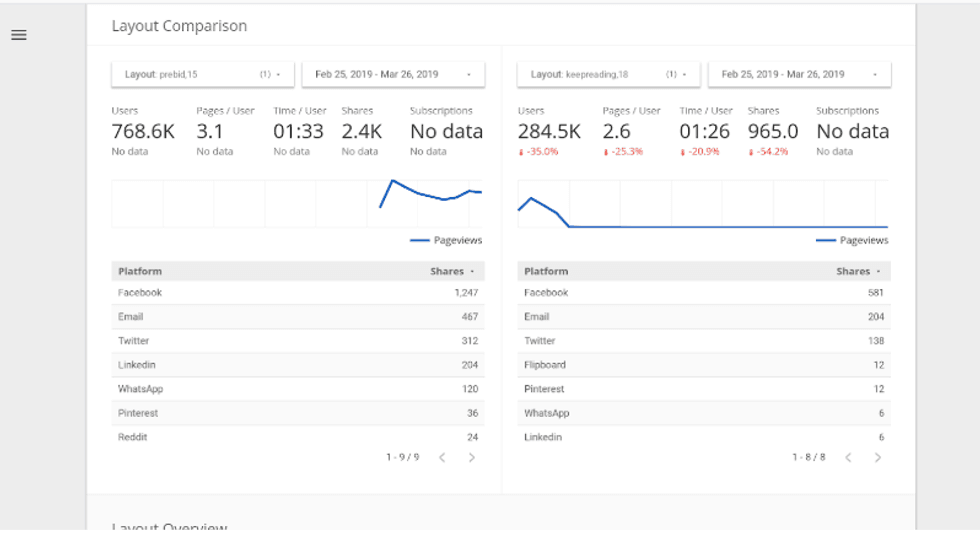
Task: Sort right table by Shares arrow
Action: [x=878, y=271]
